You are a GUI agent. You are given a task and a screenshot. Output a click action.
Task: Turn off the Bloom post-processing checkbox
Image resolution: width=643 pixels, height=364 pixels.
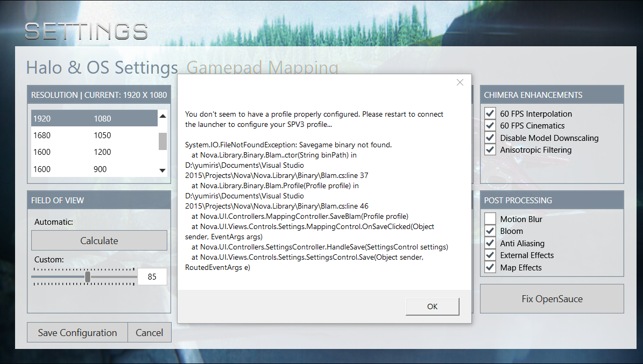tap(490, 231)
